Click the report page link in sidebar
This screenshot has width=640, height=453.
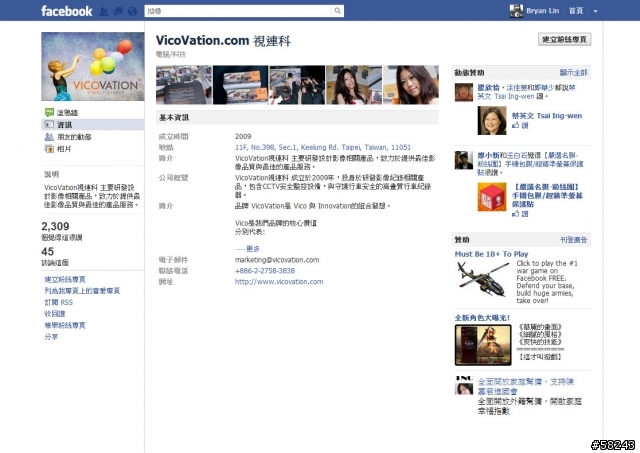[x=65, y=325]
